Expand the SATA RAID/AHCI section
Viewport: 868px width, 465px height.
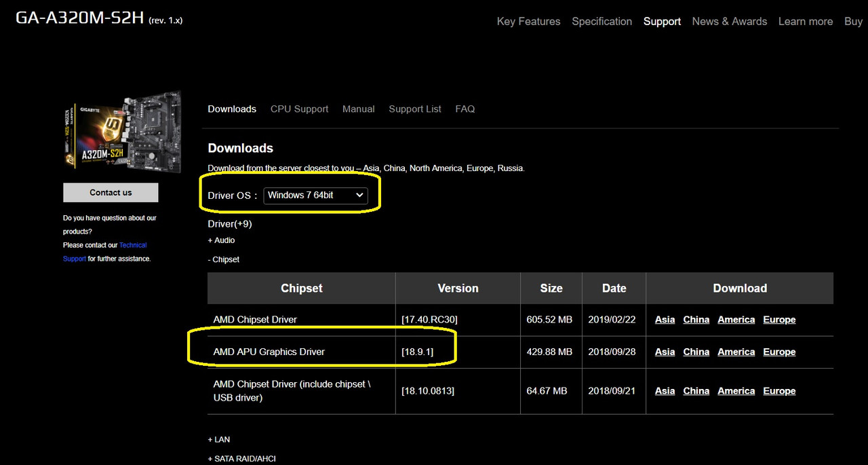241,459
